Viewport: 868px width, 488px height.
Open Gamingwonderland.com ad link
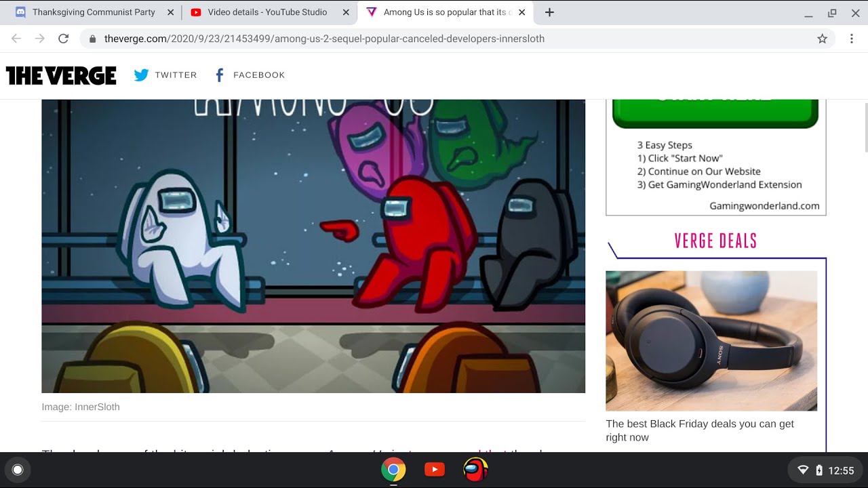[x=764, y=206]
